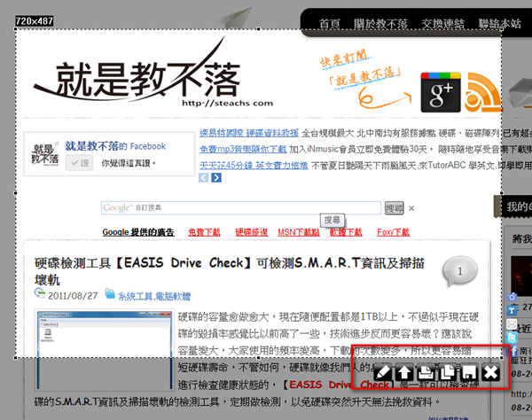Click the Google 提供的廣告 link

tap(138, 232)
